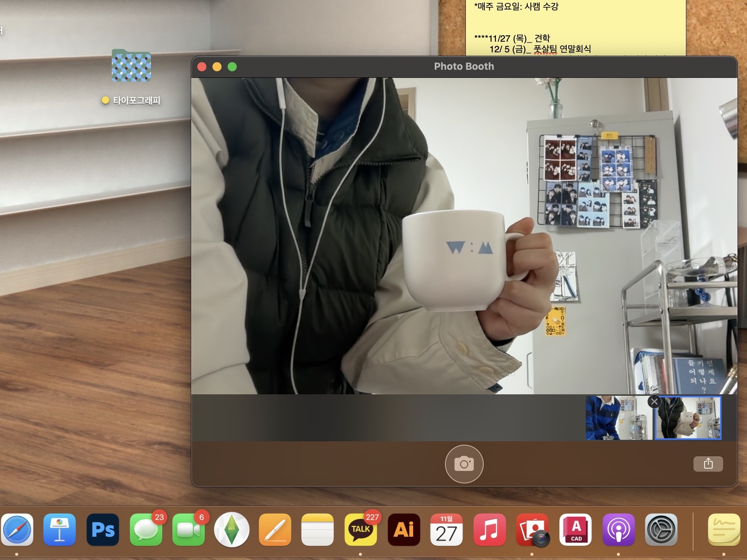Open Safari from the dock

click(17, 530)
